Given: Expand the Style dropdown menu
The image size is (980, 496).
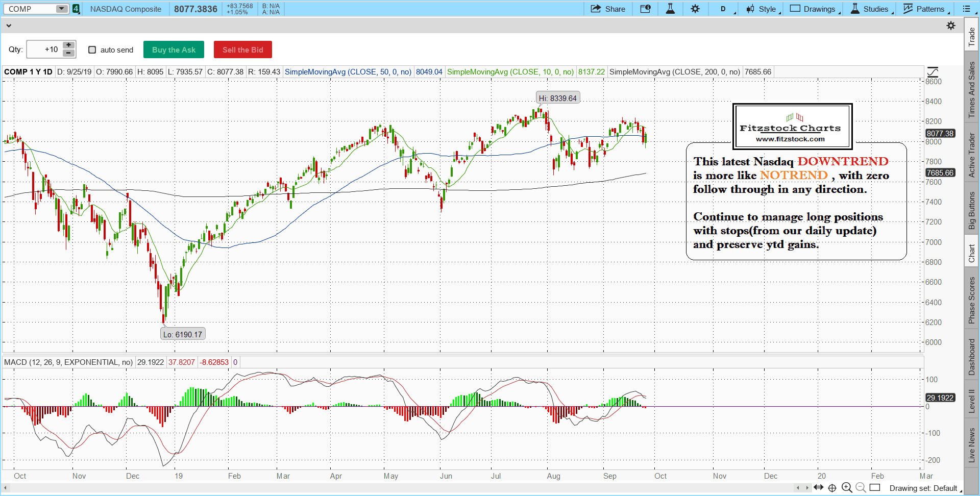Looking at the screenshot, I should (764, 9).
